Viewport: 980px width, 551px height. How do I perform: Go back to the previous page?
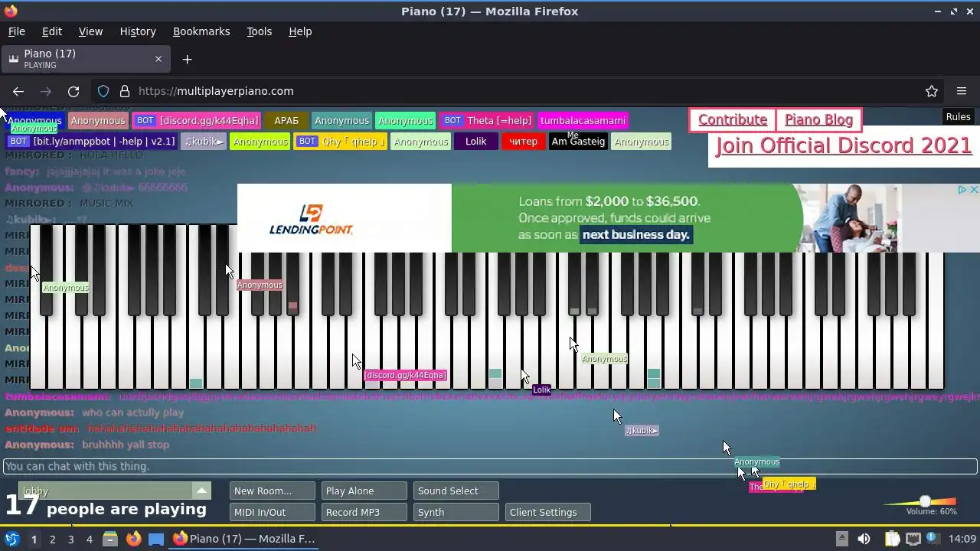click(18, 91)
